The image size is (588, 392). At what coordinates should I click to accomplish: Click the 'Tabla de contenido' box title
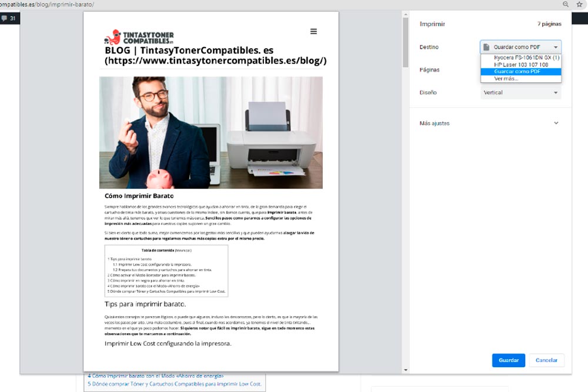pos(158,250)
